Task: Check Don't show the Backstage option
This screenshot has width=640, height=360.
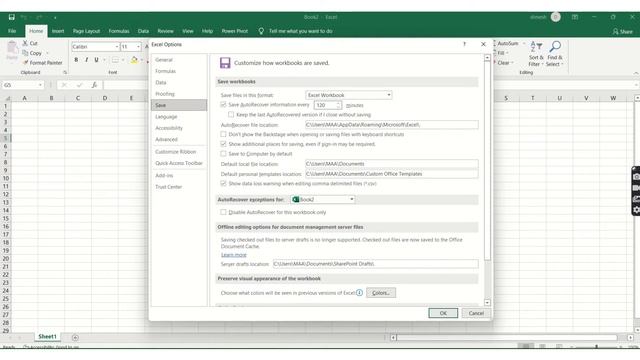Action: 223,134
